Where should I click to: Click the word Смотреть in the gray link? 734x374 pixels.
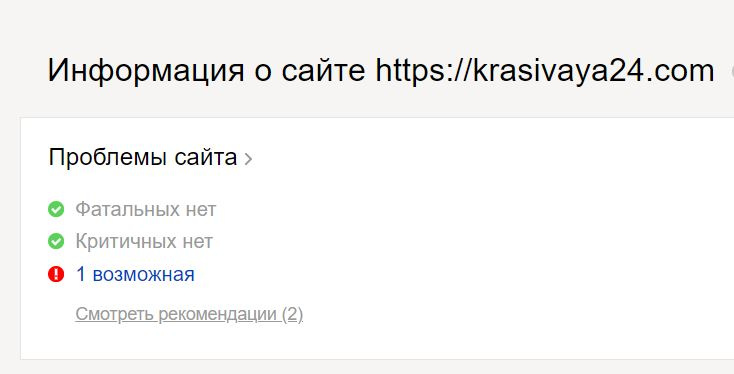115,314
